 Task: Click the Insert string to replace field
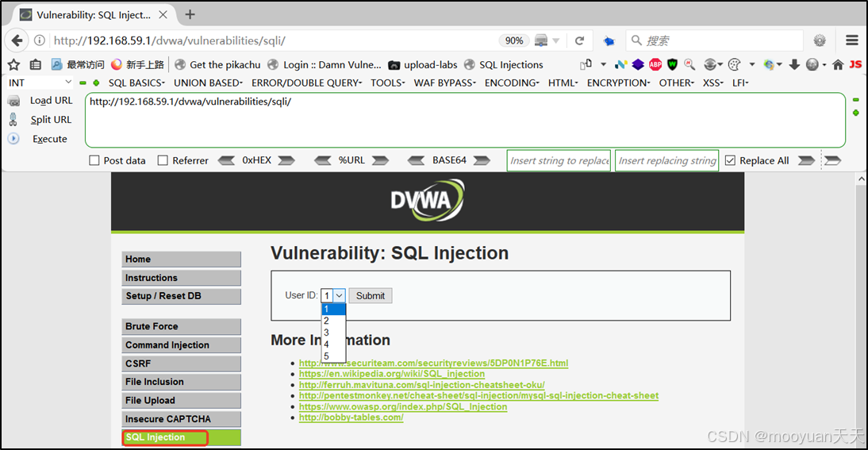[559, 160]
